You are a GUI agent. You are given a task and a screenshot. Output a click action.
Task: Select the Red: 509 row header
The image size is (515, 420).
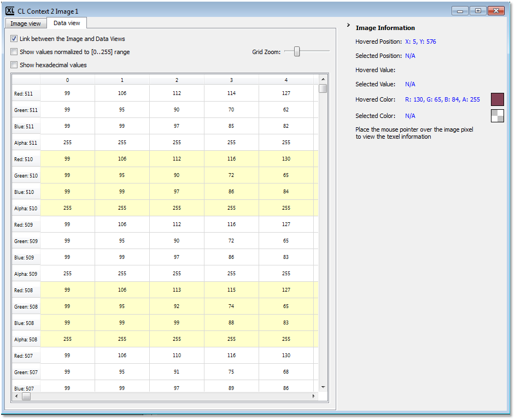pos(26,225)
